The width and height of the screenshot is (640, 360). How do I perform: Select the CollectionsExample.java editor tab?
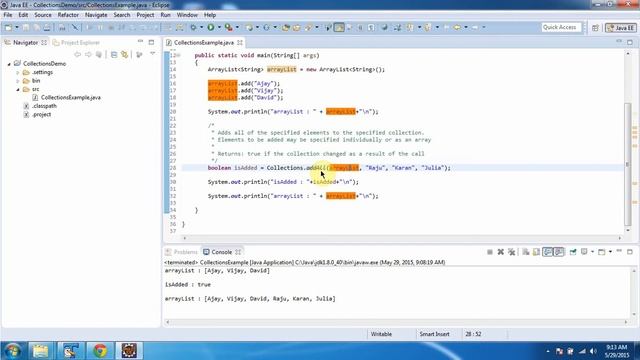[204, 42]
